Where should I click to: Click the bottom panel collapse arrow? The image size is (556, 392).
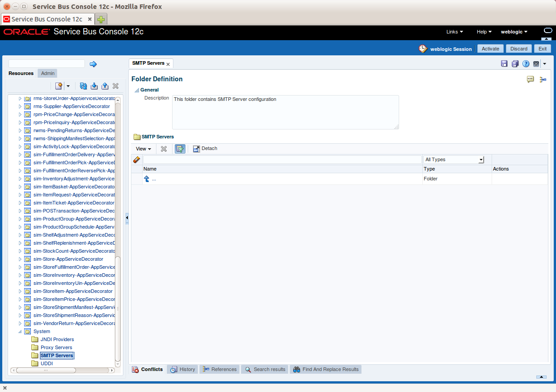[x=541, y=377]
